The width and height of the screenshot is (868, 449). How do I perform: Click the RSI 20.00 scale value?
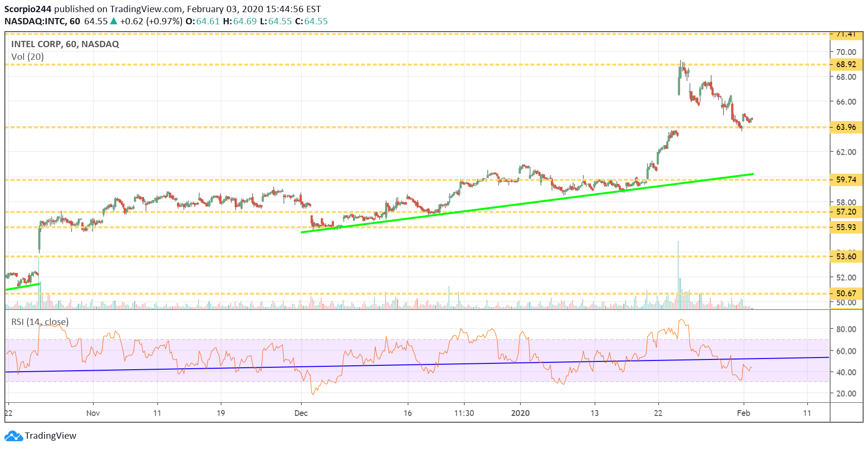click(x=846, y=394)
